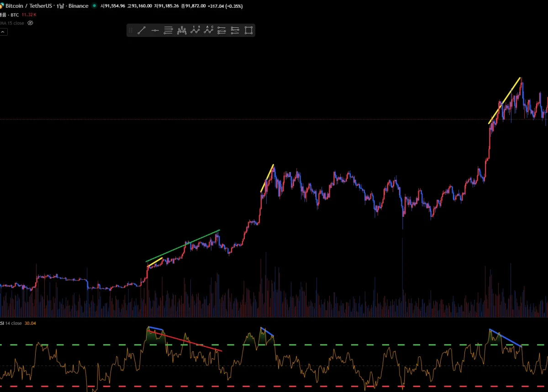This screenshot has width=548, height=392.
Task: Select the yellow trend line at highest price peak
Action: click(504, 101)
